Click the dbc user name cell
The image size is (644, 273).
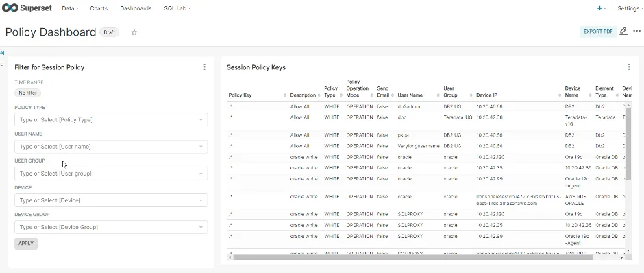click(x=402, y=117)
